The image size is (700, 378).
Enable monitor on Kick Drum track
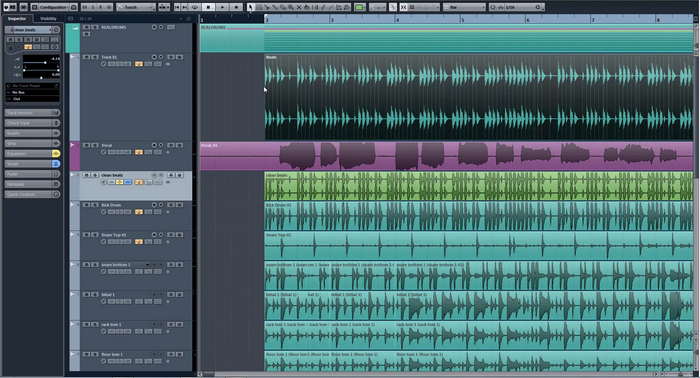(161, 205)
